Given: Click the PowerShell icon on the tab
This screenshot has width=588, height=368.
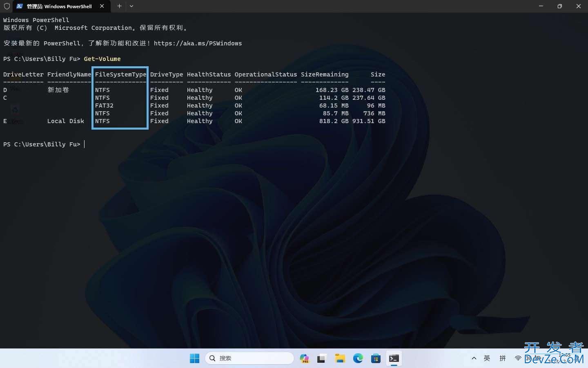Looking at the screenshot, I should tap(20, 6).
